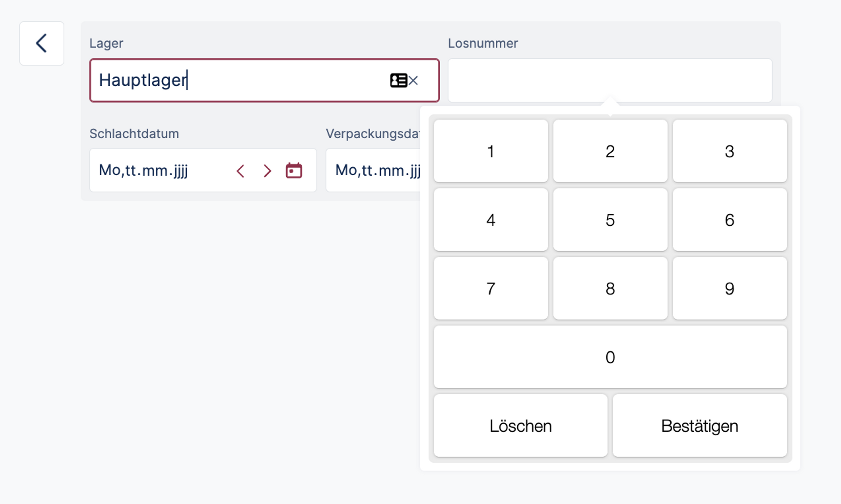841x504 pixels.
Task: Click the Schlachtdatum date input
Action: 160,171
